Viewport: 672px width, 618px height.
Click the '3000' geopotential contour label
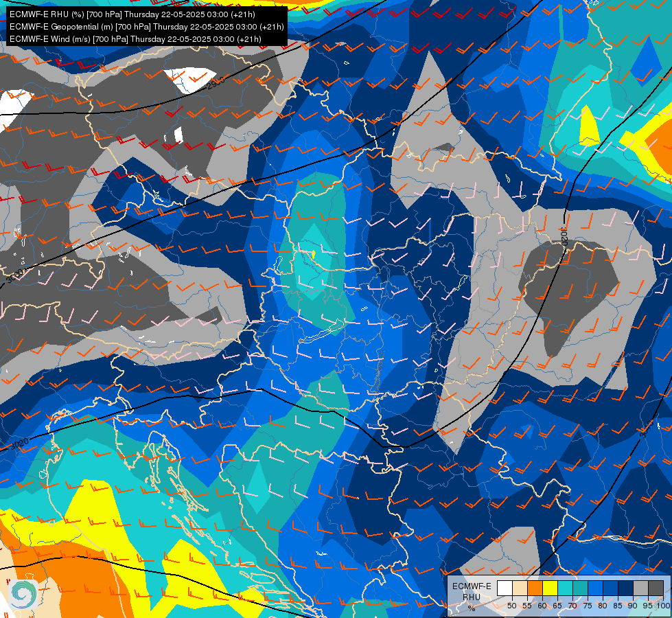point(16,275)
